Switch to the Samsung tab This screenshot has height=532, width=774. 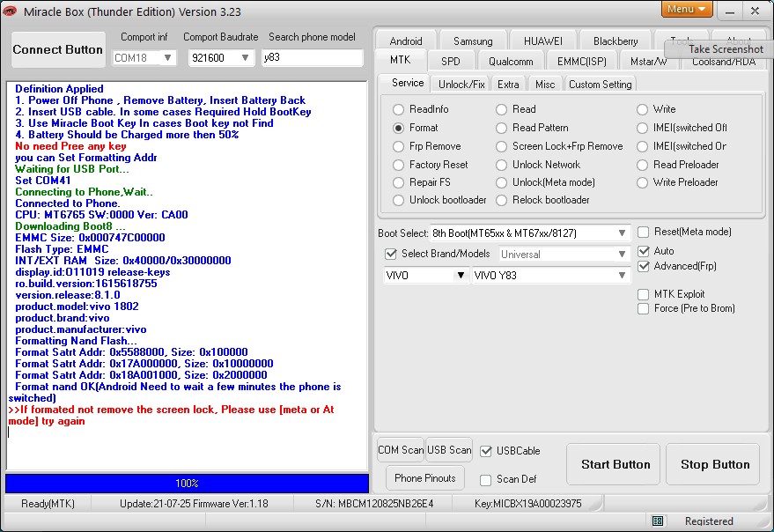(x=473, y=41)
